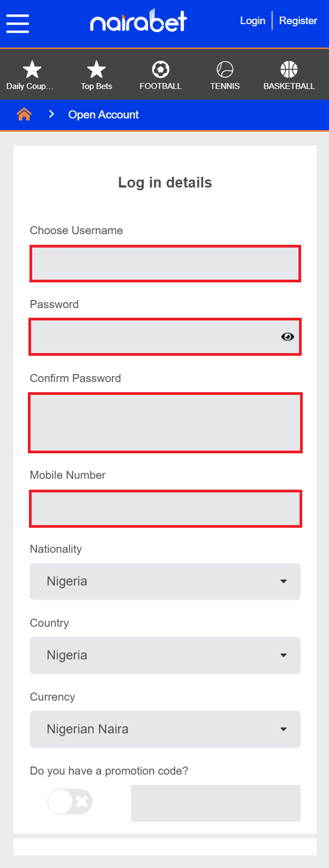This screenshot has height=868, width=329.
Task: Open Daily Coupon star icon
Action: pyautogui.click(x=32, y=70)
